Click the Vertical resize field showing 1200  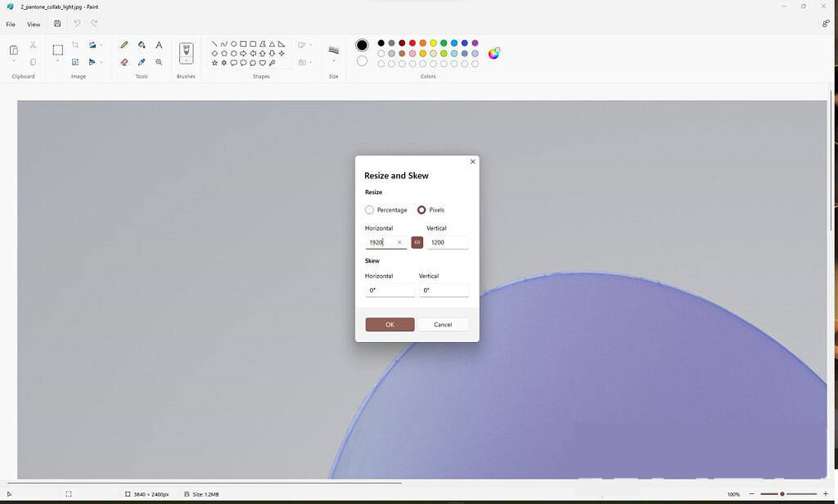pyautogui.click(x=448, y=243)
